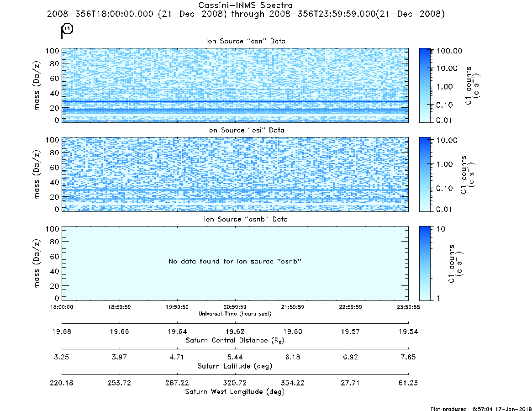The image size is (532, 411).
Task: Click the 253.72 west longitude value
Action: pyautogui.click(x=120, y=383)
